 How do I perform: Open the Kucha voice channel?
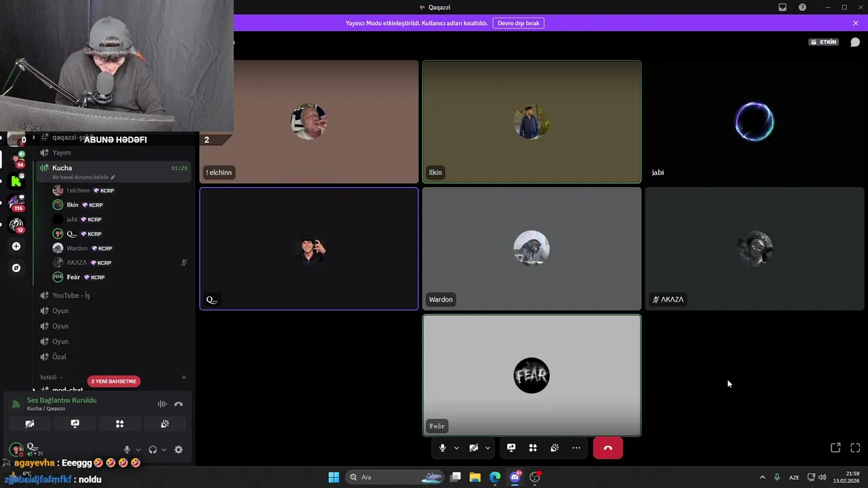114,171
